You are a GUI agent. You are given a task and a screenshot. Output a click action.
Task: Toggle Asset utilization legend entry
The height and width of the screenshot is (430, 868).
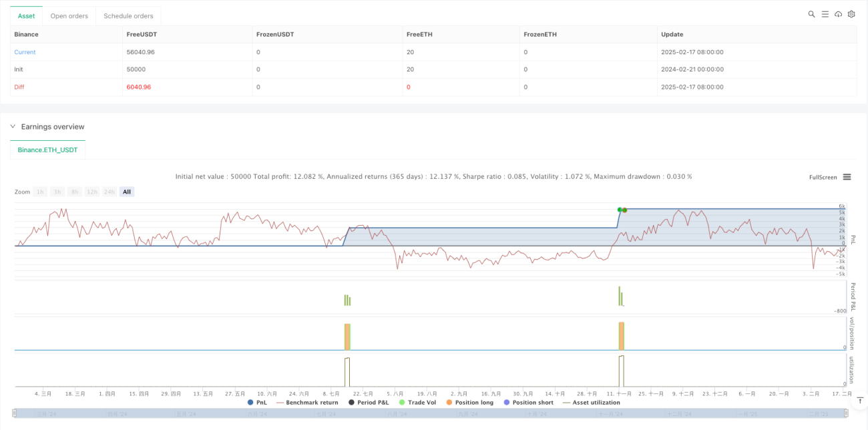tap(592, 403)
